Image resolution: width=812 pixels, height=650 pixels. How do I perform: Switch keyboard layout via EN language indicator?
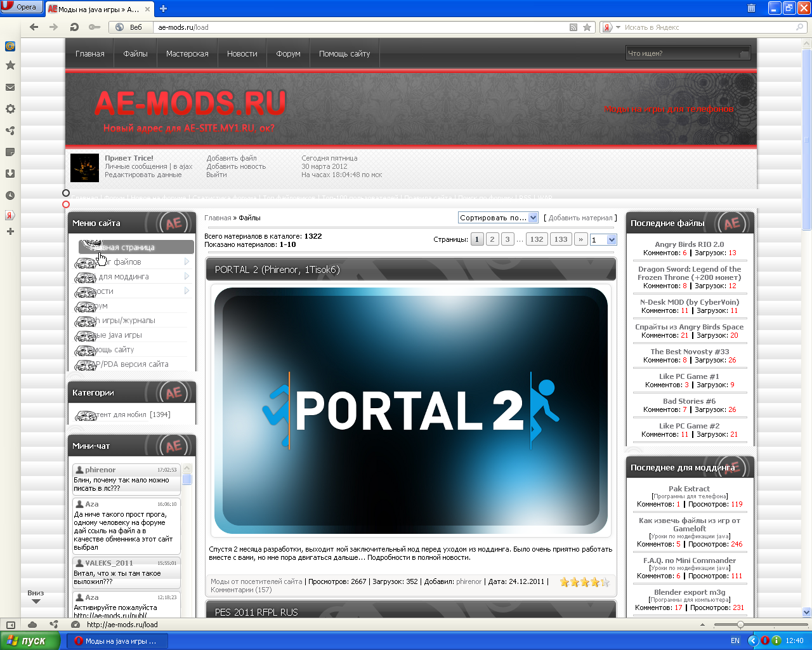735,640
